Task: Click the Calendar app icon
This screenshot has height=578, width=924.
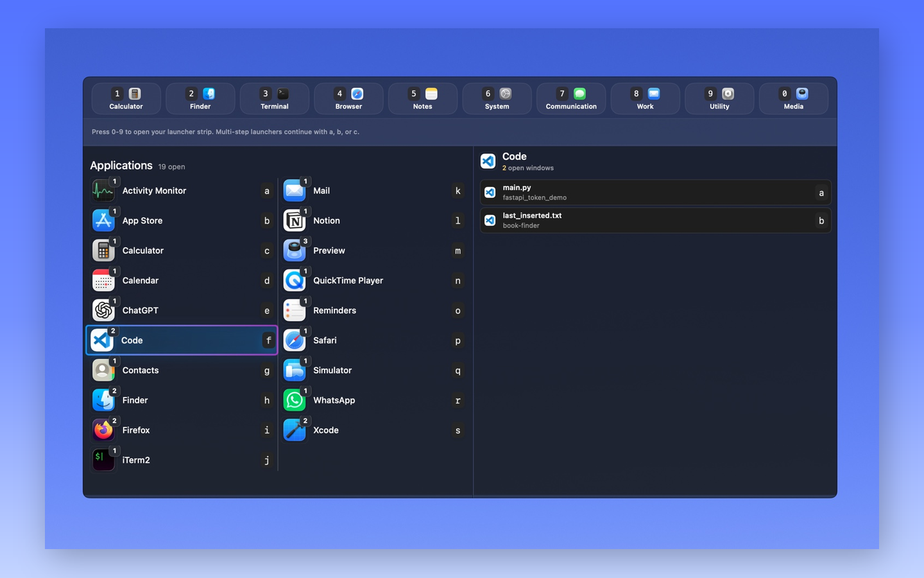Action: coord(103,281)
